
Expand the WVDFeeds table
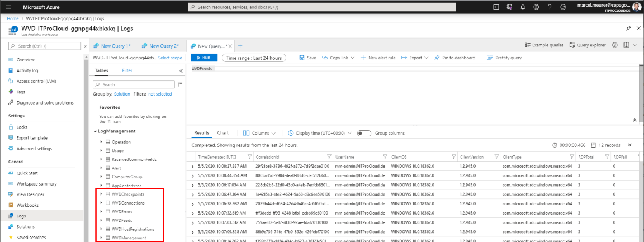tap(101, 220)
